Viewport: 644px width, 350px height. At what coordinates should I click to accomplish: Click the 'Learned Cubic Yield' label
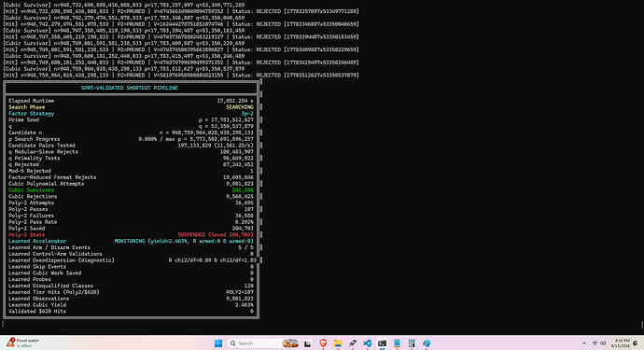click(37, 305)
